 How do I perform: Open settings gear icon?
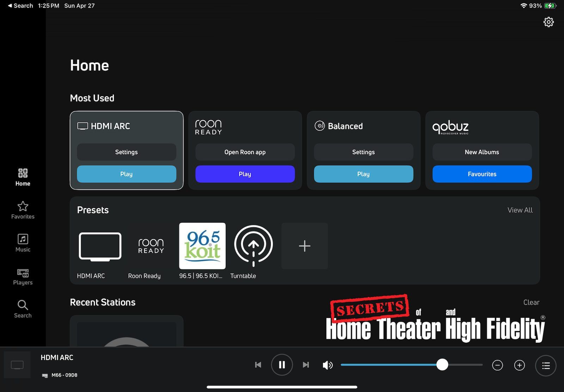548,22
